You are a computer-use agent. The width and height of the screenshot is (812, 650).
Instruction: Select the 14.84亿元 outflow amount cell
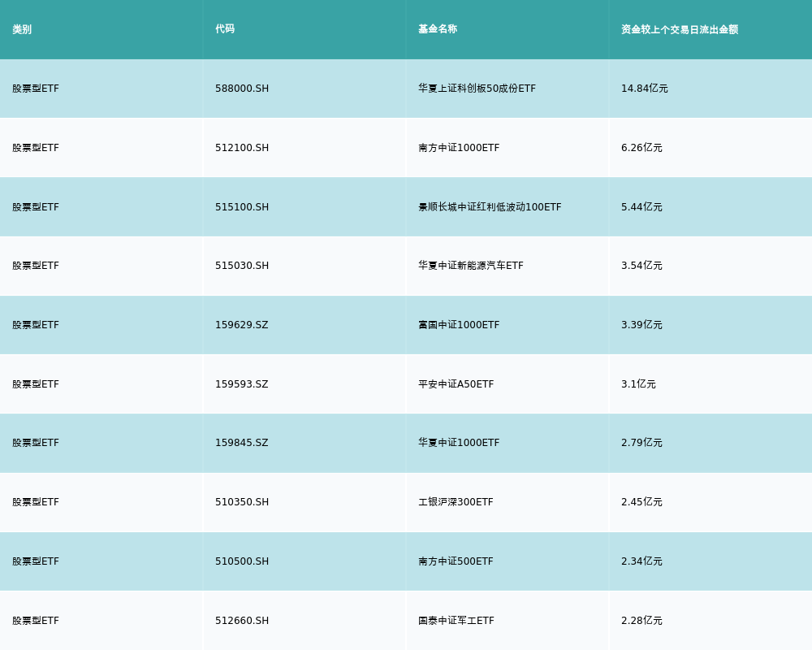tap(644, 89)
